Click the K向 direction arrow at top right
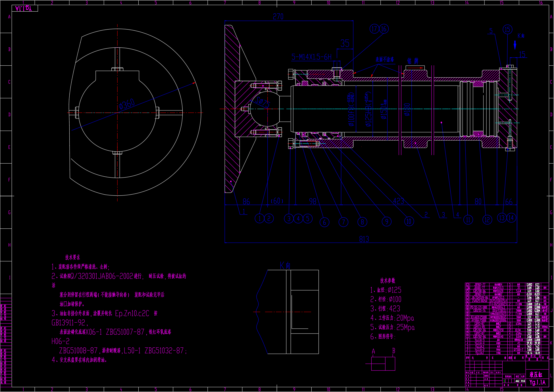The height and width of the screenshot is (392, 554). (x=515, y=45)
